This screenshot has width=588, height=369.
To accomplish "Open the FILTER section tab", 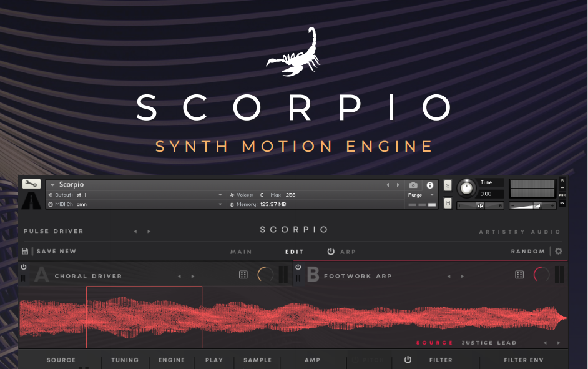I will (441, 360).
